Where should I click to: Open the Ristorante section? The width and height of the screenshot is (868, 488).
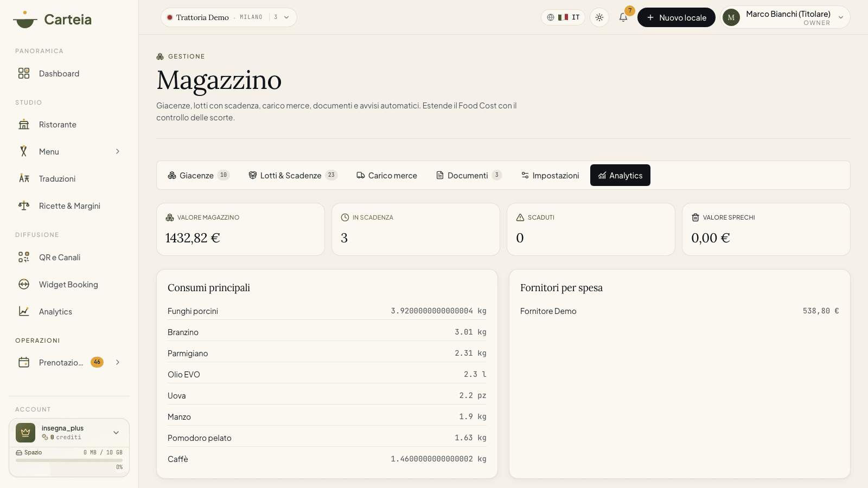point(69,125)
